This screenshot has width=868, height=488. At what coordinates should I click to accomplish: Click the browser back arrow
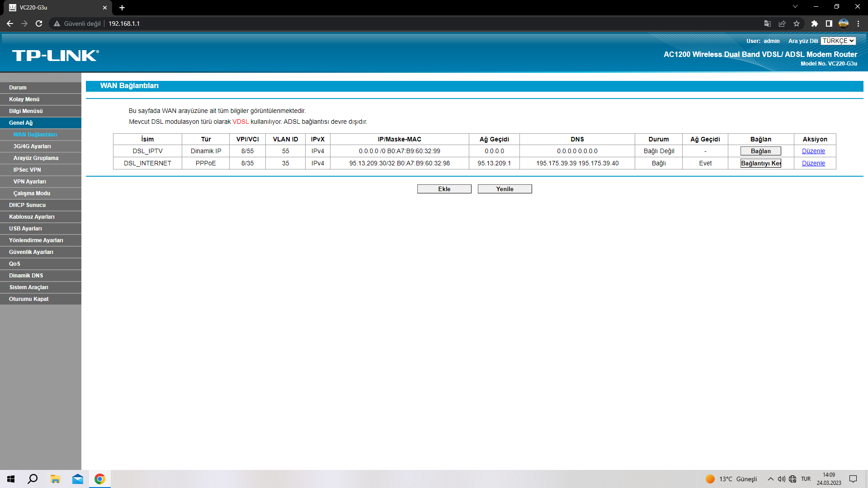(10, 23)
